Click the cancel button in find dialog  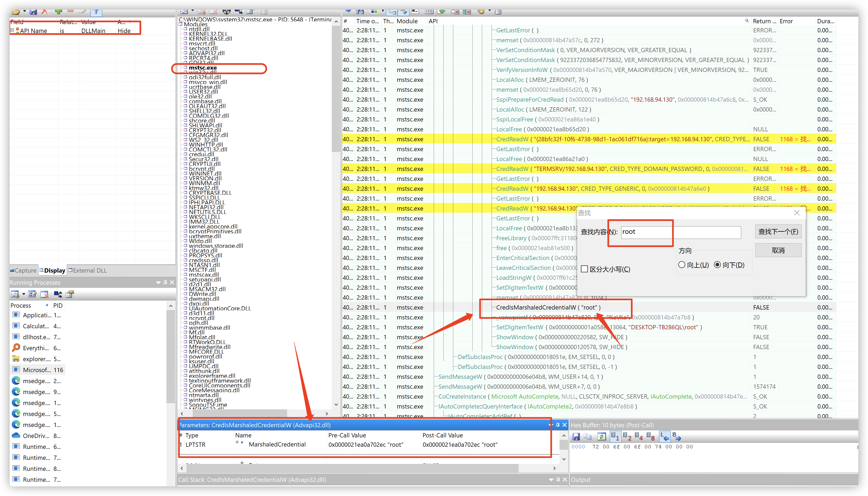point(778,250)
